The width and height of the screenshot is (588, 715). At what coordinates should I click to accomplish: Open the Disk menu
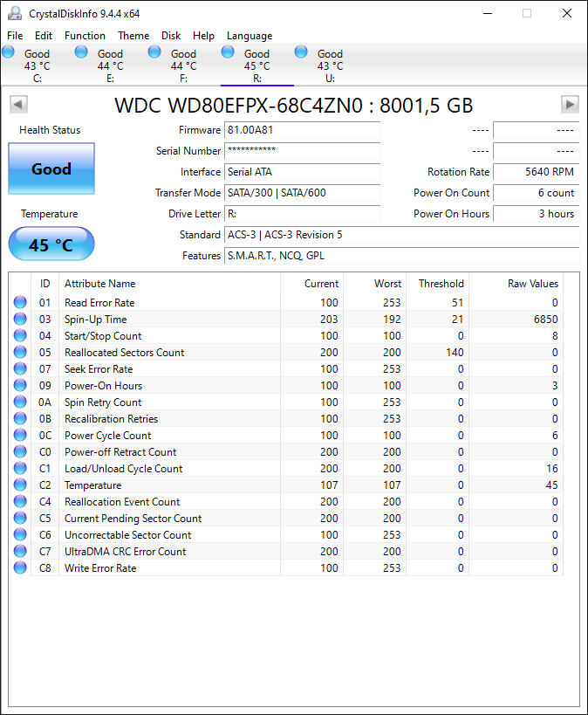click(171, 36)
